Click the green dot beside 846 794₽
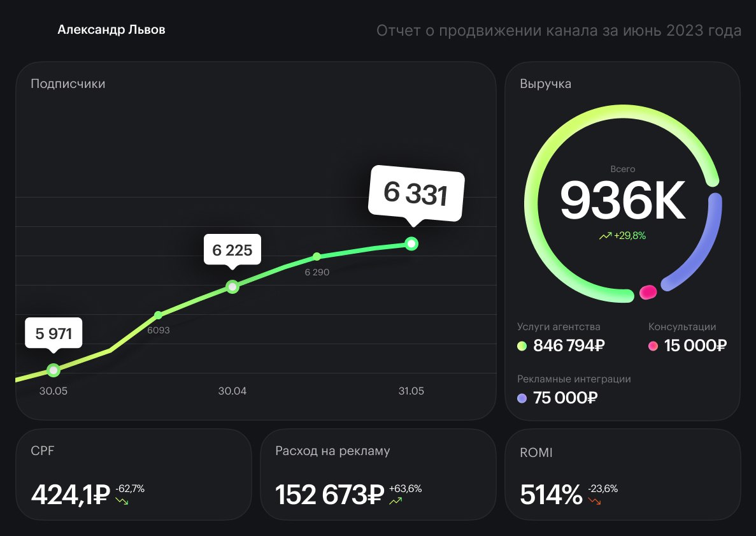The height and width of the screenshot is (536, 756). tap(522, 346)
